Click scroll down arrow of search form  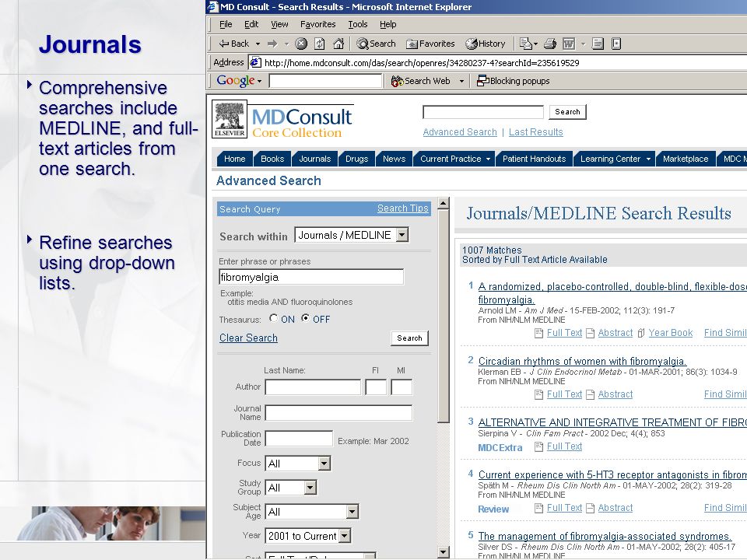(x=443, y=552)
